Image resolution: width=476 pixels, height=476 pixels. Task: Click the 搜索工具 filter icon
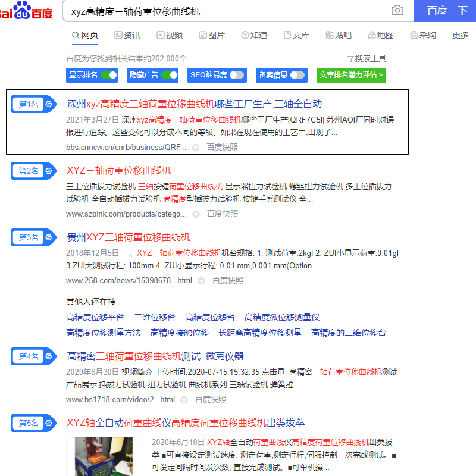(350, 58)
